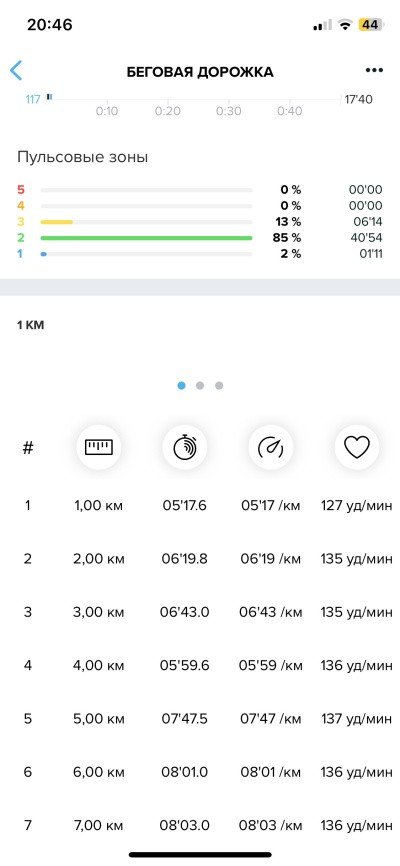This screenshot has width=400, height=866.
Task: Tap the back arrow icon
Action: coord(16,71)
